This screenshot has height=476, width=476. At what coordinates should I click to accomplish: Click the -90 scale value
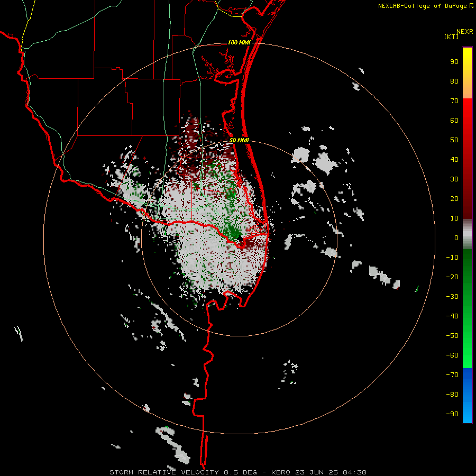[x=452, y=414]
